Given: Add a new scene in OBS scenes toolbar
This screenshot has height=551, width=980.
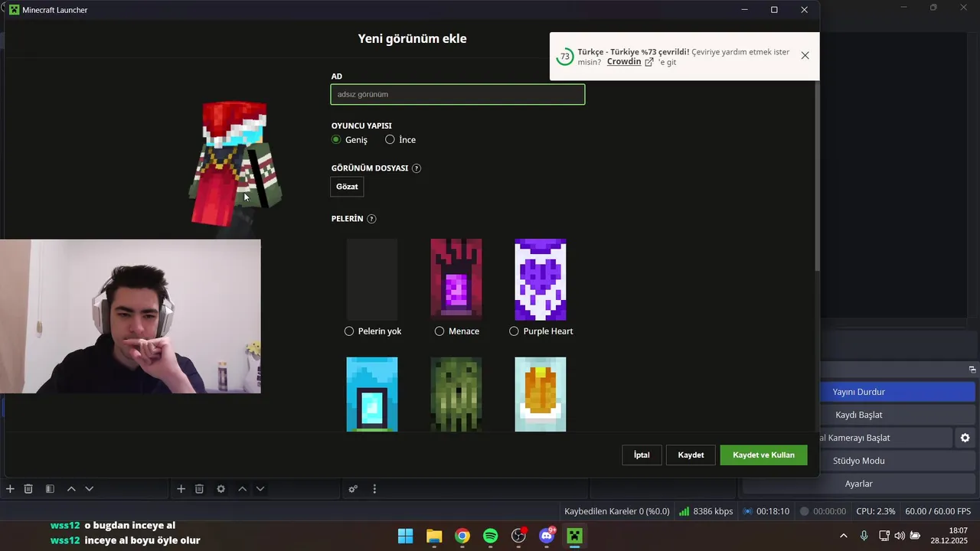Looking at the screenshot, I should (x=10, y=489).
